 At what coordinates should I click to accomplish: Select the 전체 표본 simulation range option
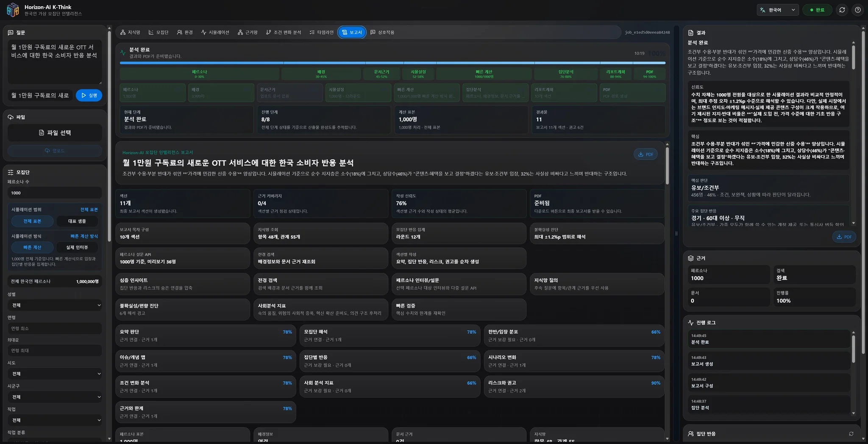(32, 221)
